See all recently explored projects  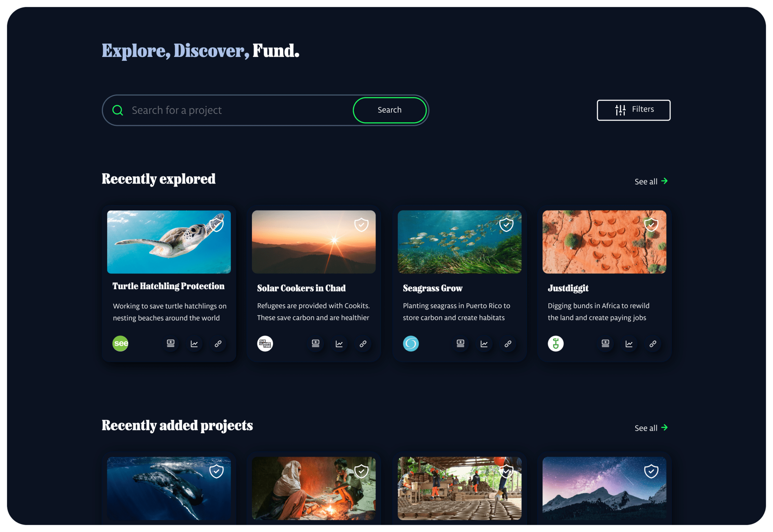[651, 181]
